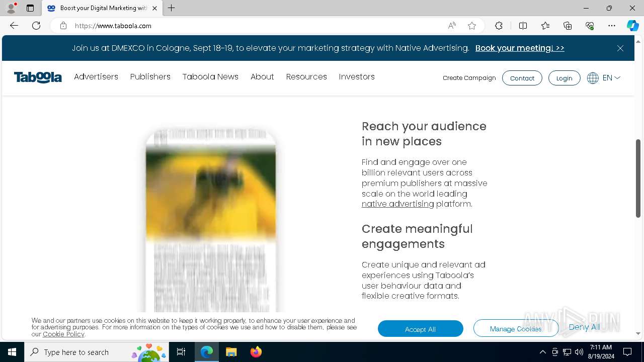644x362 pixels.
Task: Launch Firefox from taskbar
Action: pyautogui.click(x=256, y=352)
